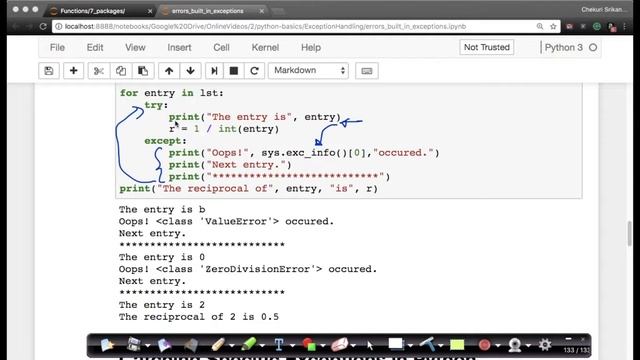Select green color swatch in annotation toolbar
The height and width of the screenshot is (360, 640).
[457, 345]
